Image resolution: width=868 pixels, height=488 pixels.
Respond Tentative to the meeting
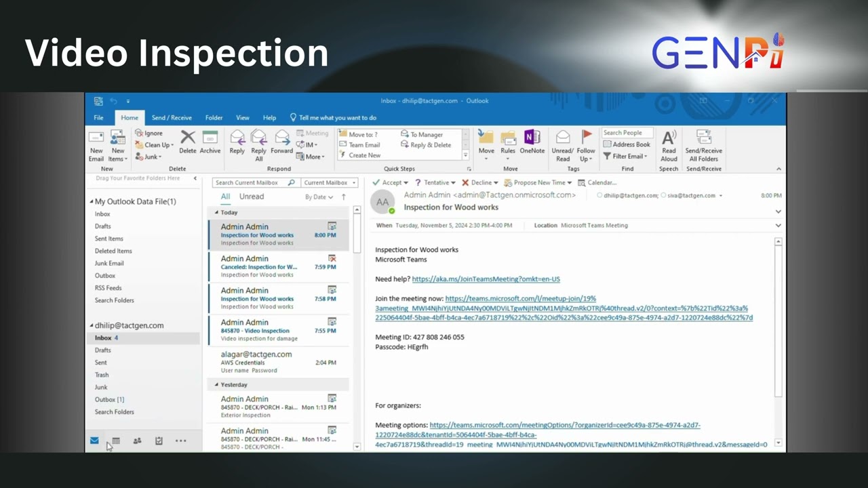tap(435, 182)
